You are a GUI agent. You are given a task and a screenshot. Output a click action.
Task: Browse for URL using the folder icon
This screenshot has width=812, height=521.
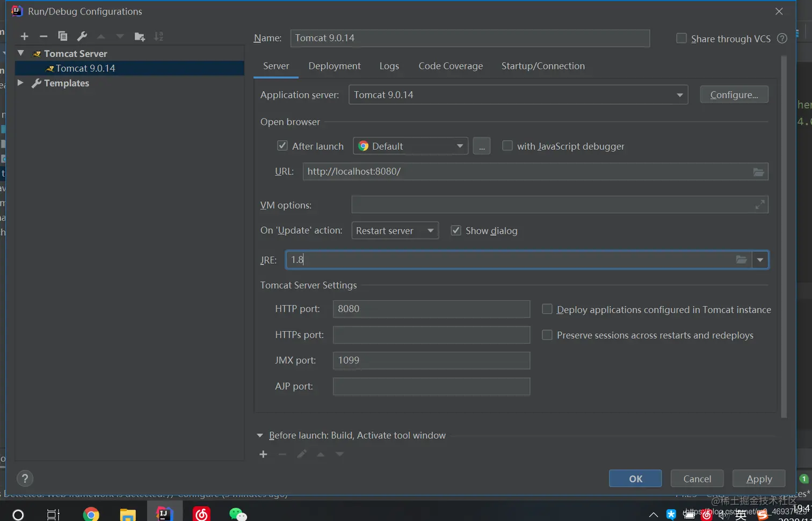758,172
